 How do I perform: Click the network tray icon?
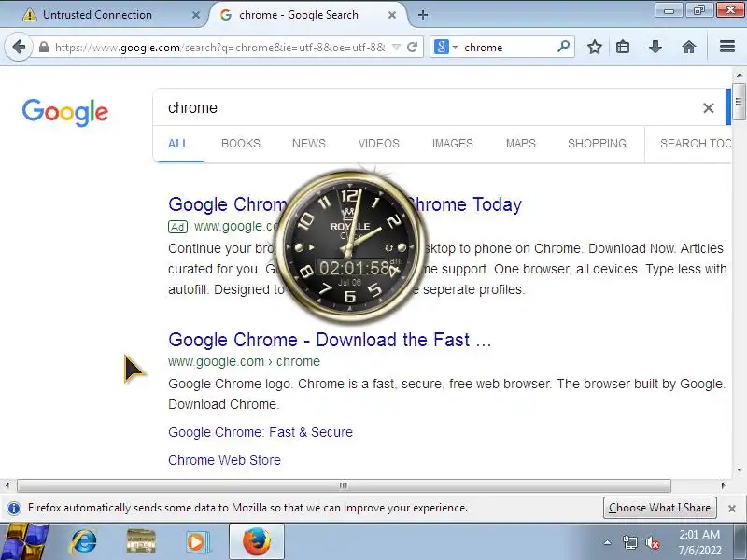[x=629, y=542]
